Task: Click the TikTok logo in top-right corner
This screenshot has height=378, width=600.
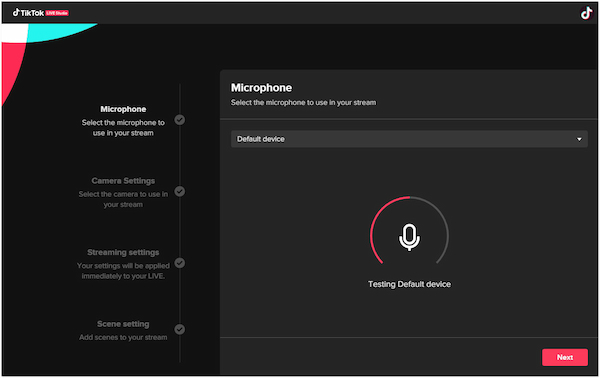Action: [x=586, y=13]
